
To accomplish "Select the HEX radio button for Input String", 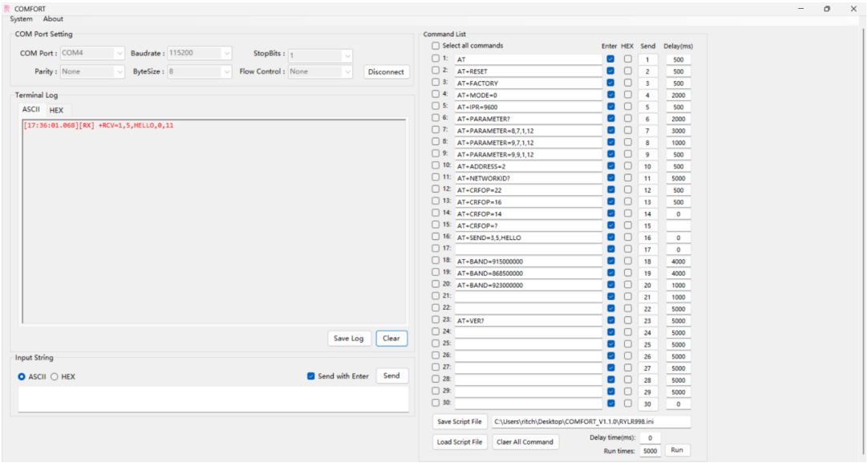I will pyautogui.click(x=55, y=377).
